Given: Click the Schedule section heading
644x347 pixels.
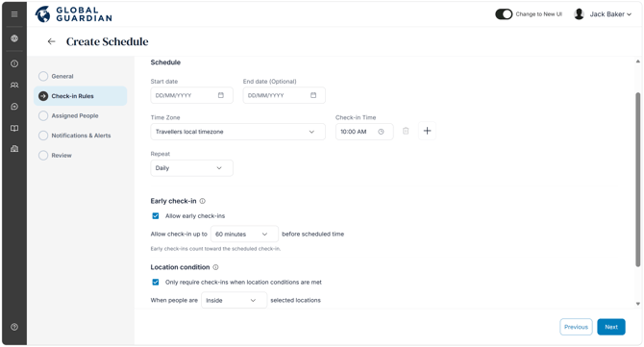Looking at the screenshot, I should (165, 62).
